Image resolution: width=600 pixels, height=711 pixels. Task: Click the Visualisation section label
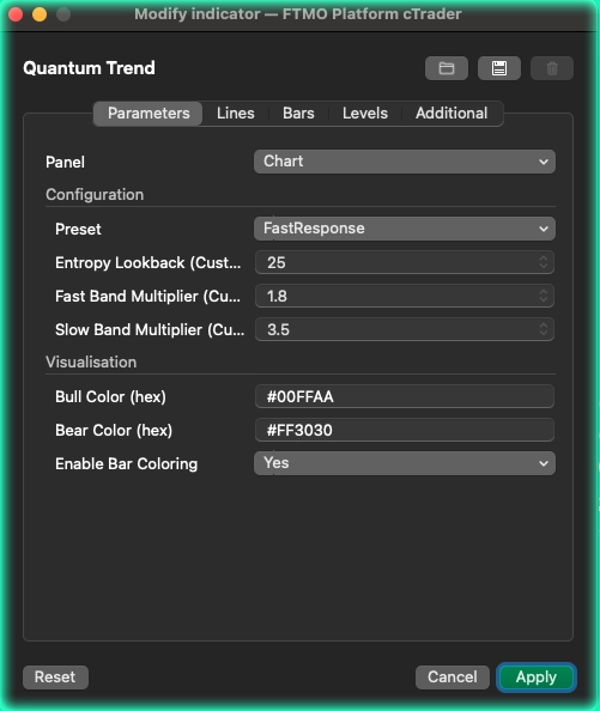(x=91, y=362)
